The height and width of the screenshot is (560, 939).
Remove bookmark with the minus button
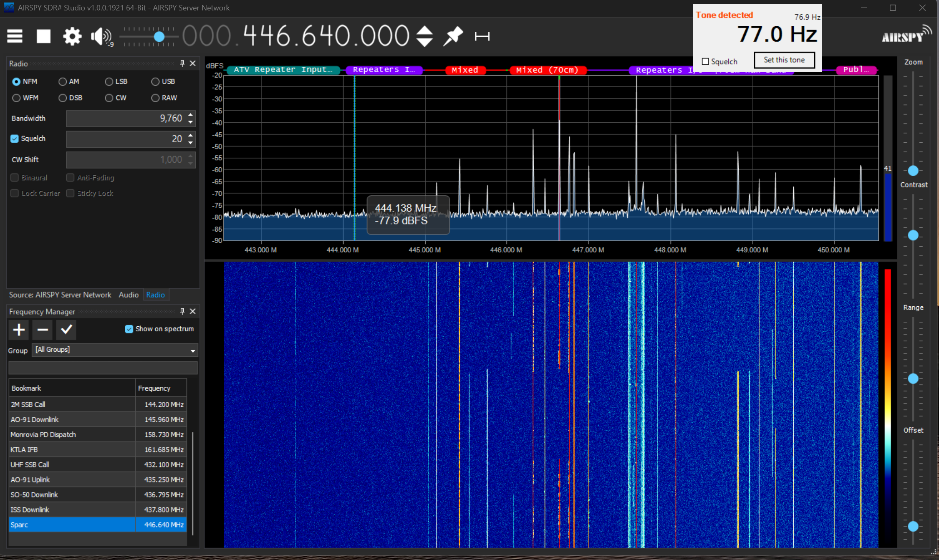click(x=43, y=330)
